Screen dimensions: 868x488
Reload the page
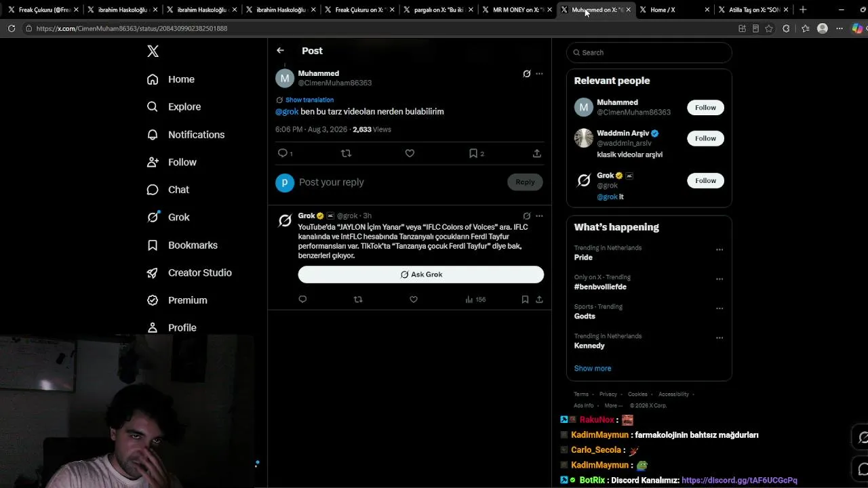click(12, 28)
